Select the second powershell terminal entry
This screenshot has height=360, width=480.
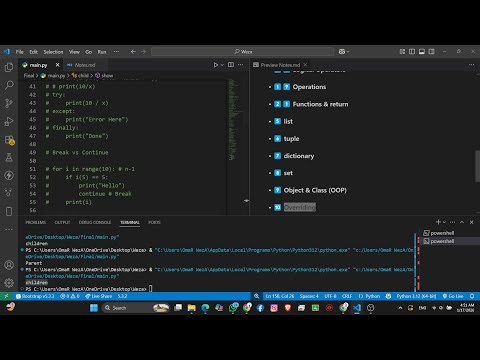tap(442, 241)
